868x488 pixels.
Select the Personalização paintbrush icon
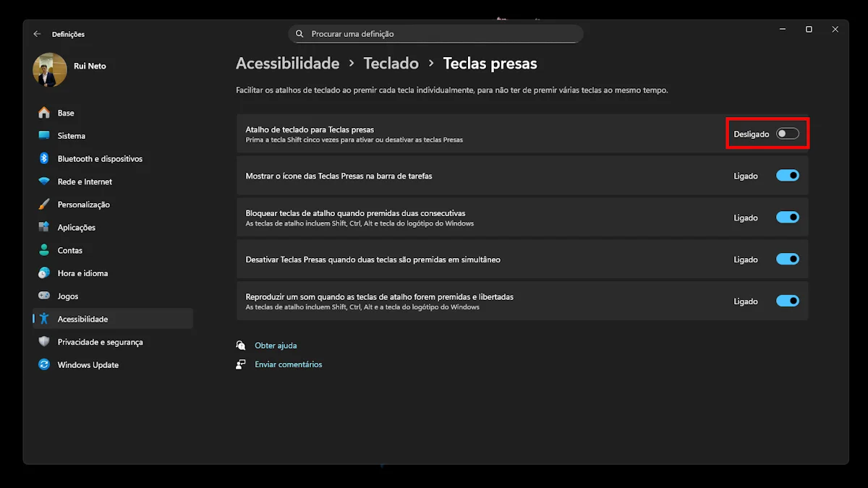click(44, 205)
